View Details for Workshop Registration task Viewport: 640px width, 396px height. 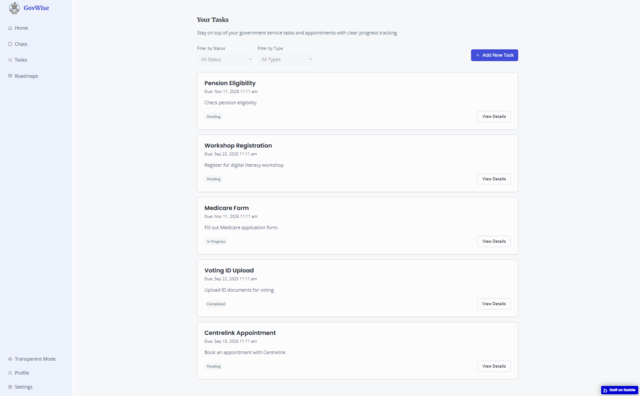tap(494, 179)
